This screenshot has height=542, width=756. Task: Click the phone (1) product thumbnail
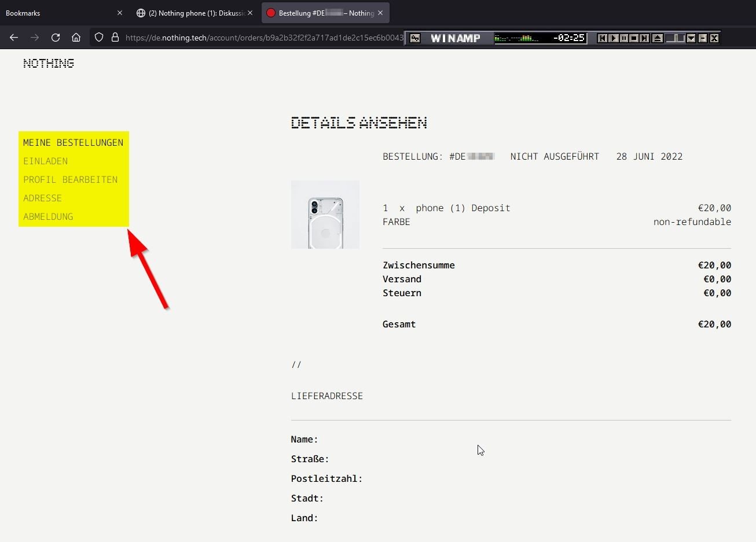coord(325,215)
